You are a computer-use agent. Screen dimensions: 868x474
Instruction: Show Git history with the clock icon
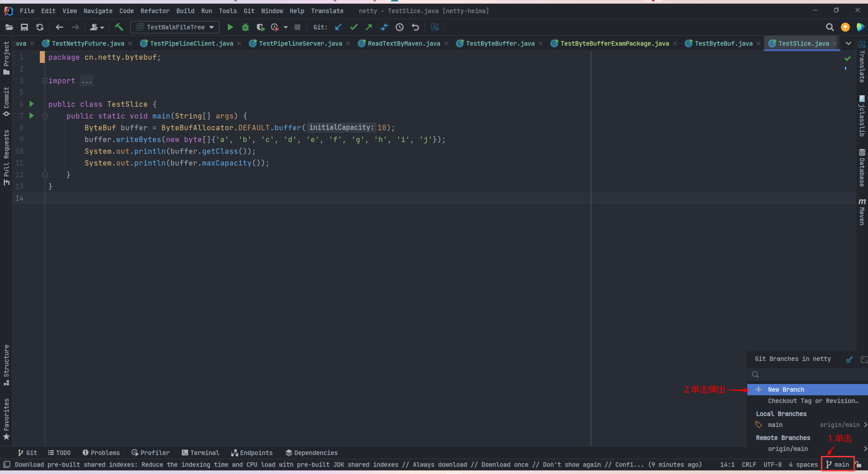400,27
